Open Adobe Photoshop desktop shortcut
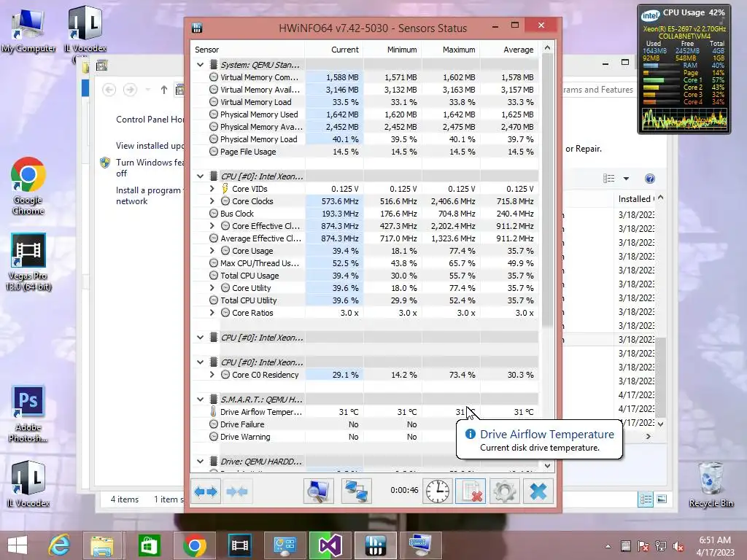The width and height of the screenshot is (747, 560). [x=28, y=413]
